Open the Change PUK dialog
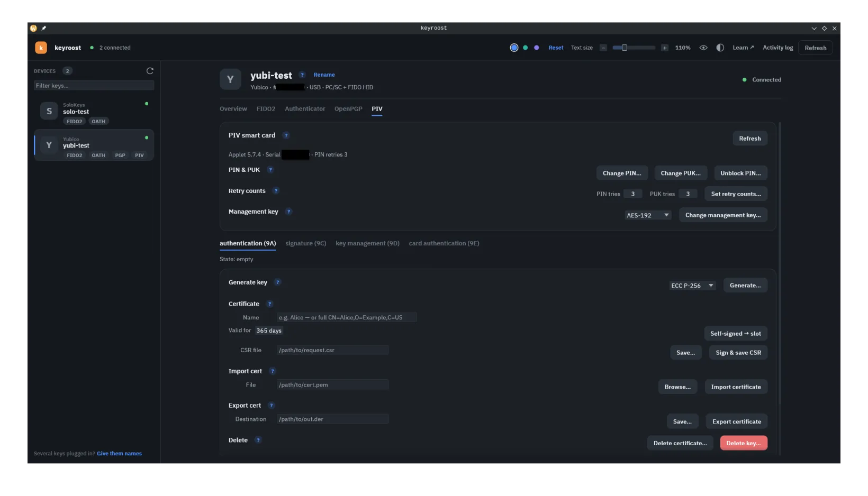 tap(681, 173)
